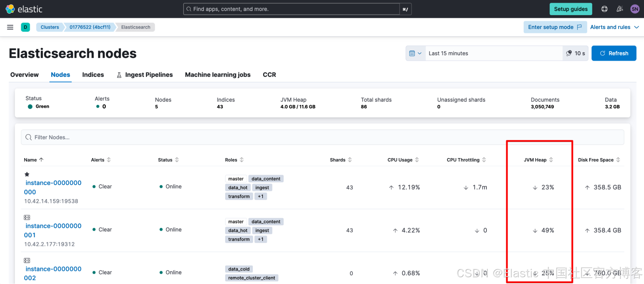This screenshot has height=284, width=644.
Task: Click the 4.22% CPU usage value
Action: 411,230
